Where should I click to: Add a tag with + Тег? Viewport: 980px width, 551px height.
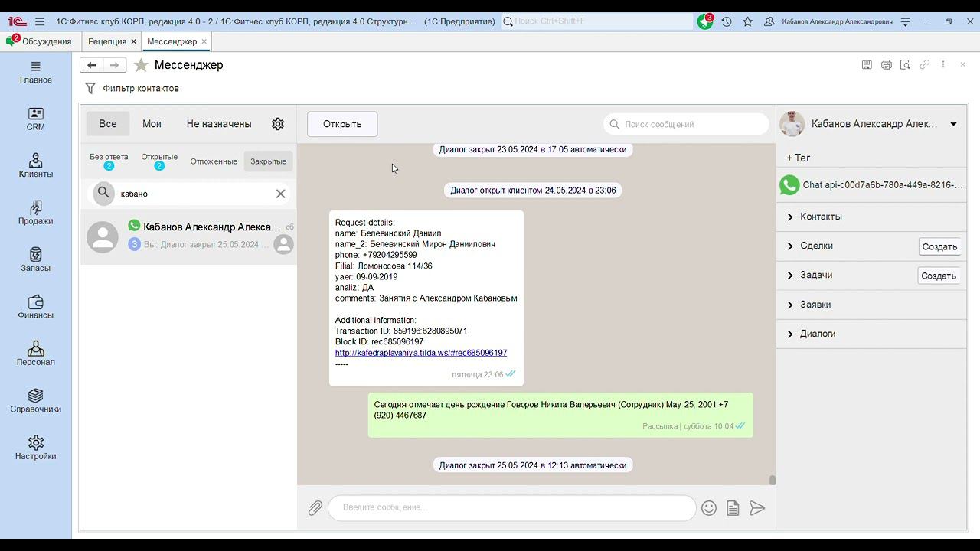click(x=799, y=158)
